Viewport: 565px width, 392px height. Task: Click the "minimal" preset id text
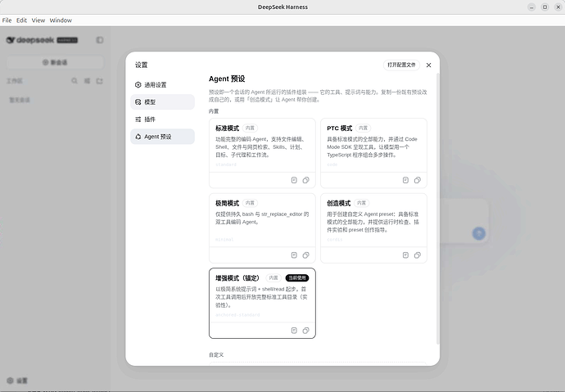coord(224,240)
